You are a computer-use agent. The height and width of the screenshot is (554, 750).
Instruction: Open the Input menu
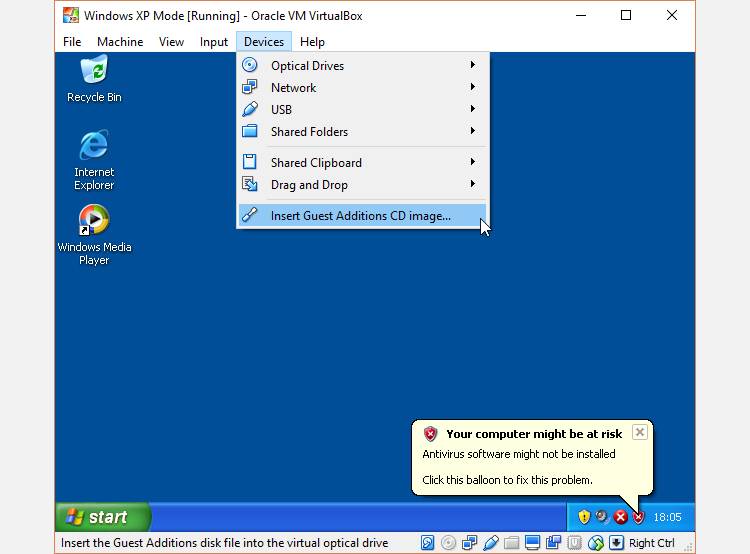214,42
